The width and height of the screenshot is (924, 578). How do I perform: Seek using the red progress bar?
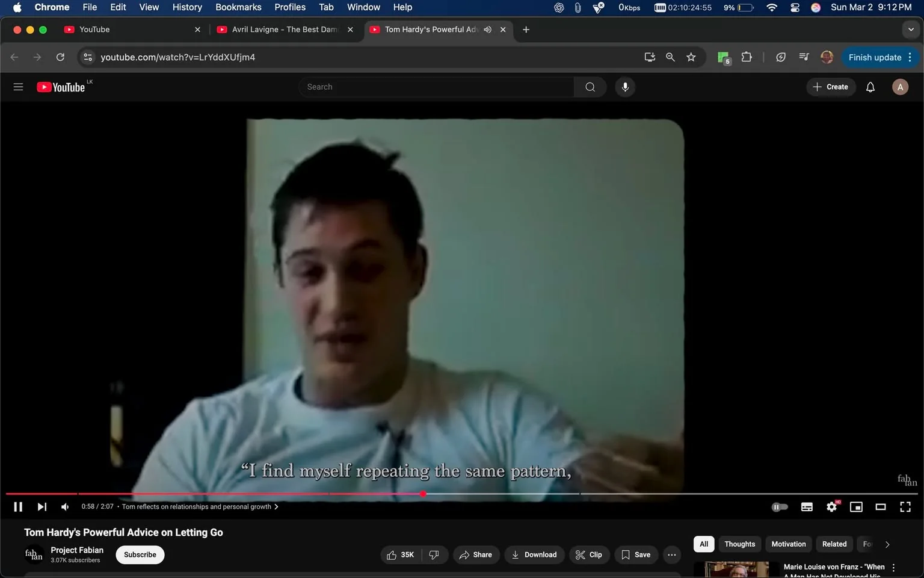(462, 494)
